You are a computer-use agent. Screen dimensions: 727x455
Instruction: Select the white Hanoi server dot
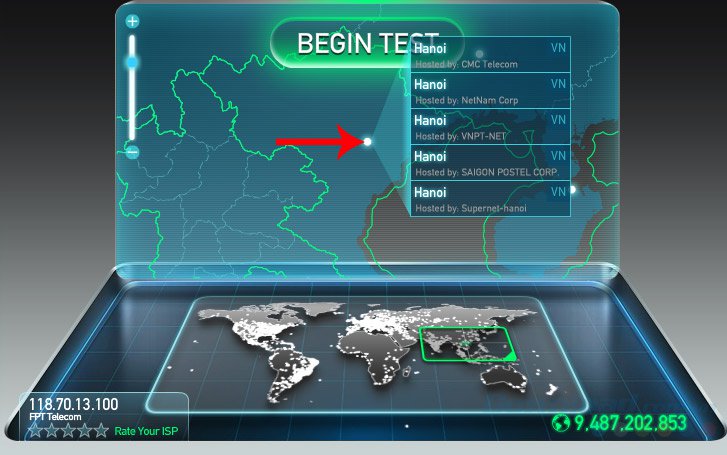pyautogui.click(x=367, y=141)
